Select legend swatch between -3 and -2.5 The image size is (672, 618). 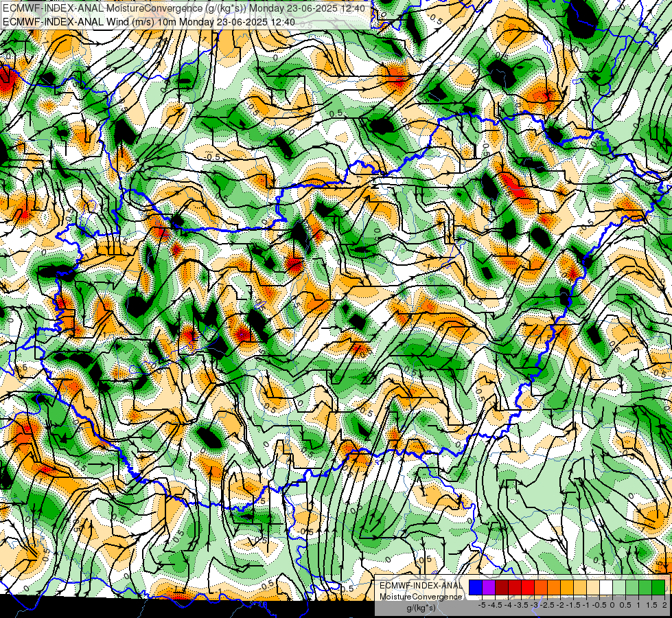(541, 588)
